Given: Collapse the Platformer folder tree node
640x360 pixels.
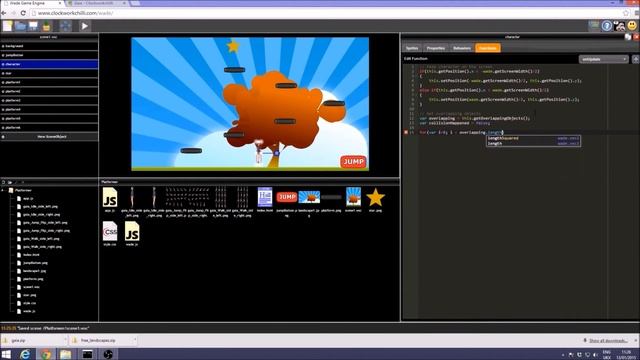Looking at the screenshot, I should [3, 190].
